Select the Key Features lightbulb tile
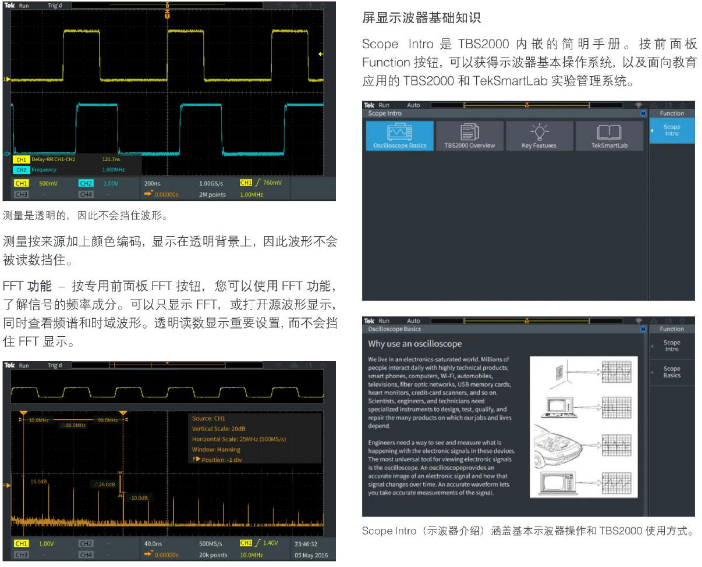 point(539,136)
